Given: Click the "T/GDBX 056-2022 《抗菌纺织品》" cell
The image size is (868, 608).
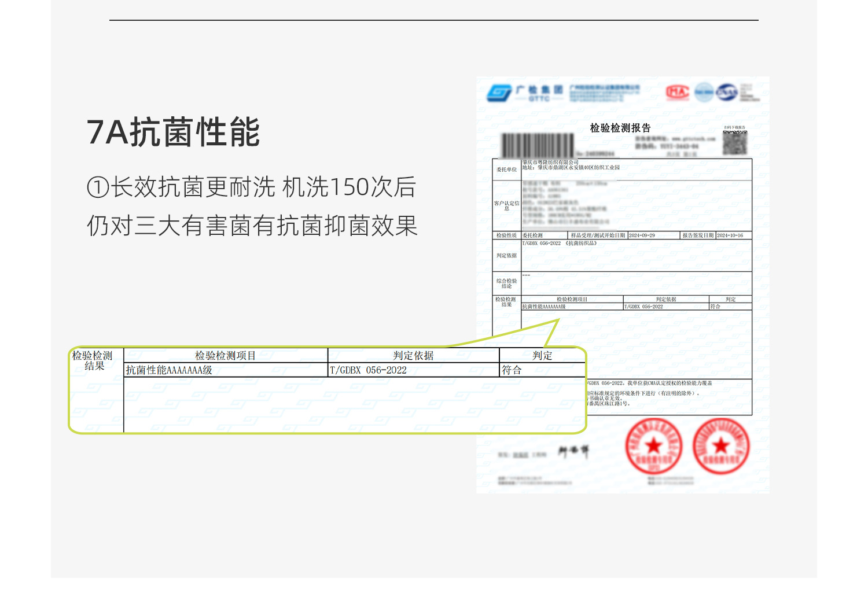Looking at the screenshot, I should point(560,244).
